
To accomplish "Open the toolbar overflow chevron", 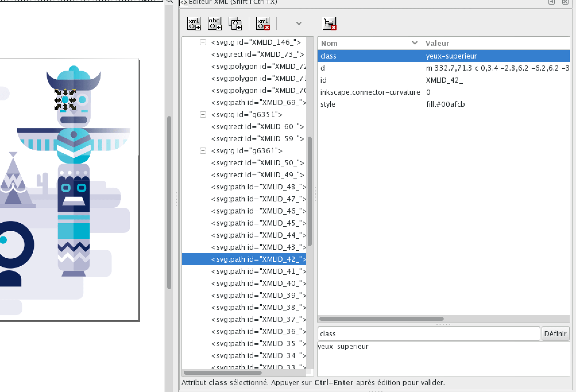I will [299, 23].
